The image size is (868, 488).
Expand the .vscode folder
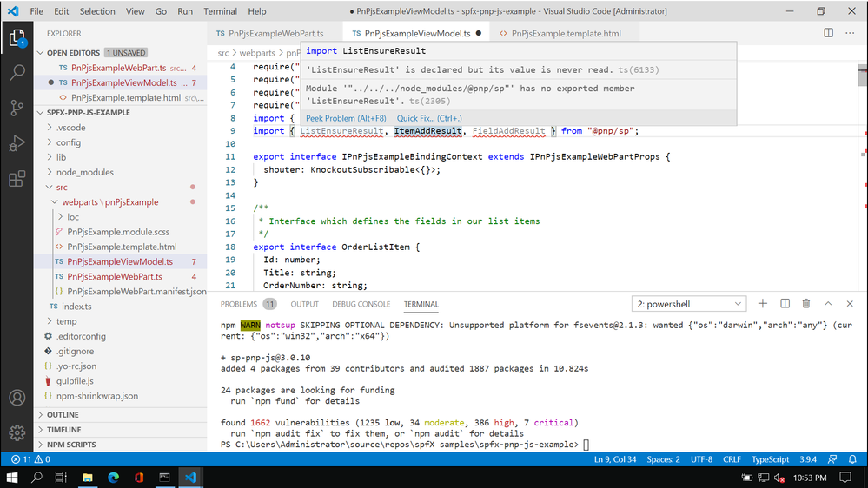click(71, 128)
